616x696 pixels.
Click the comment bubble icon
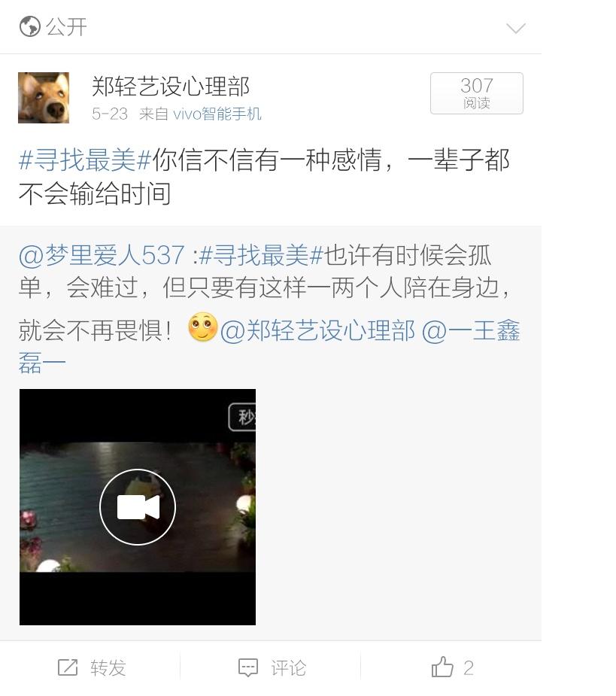[248, 667]
